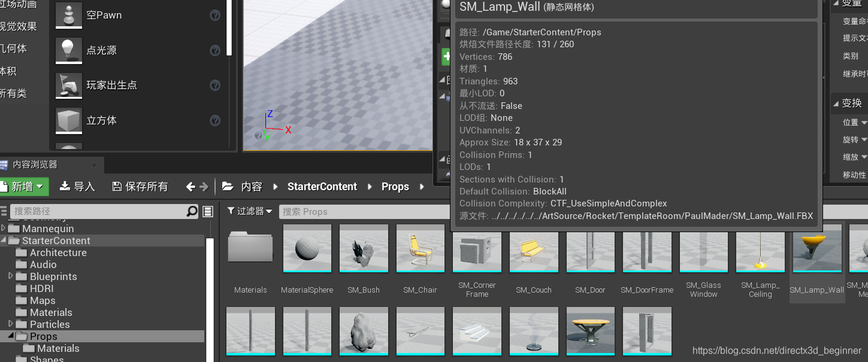The width and height of the screenshot is (868, 362).
Task: Open help for 点光源
Action: tap(215, 51)
